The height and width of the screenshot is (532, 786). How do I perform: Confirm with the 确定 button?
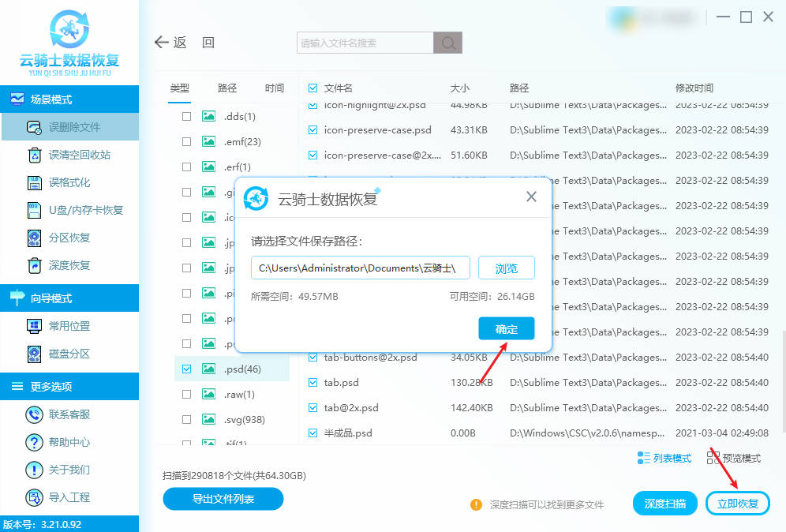pos(507,328)
